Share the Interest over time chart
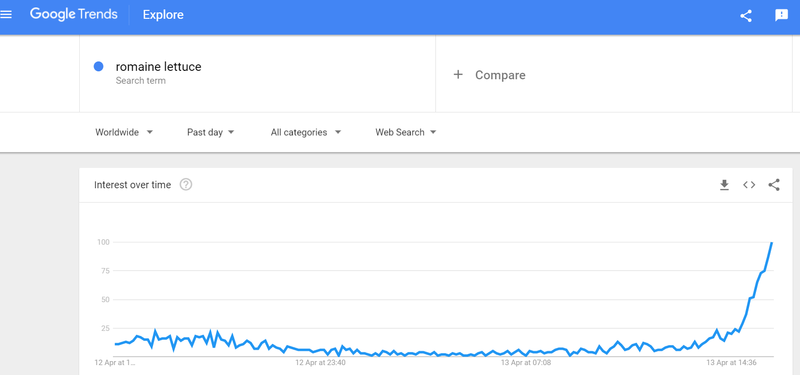The image size is (800, 375). [x=774, y=185]
